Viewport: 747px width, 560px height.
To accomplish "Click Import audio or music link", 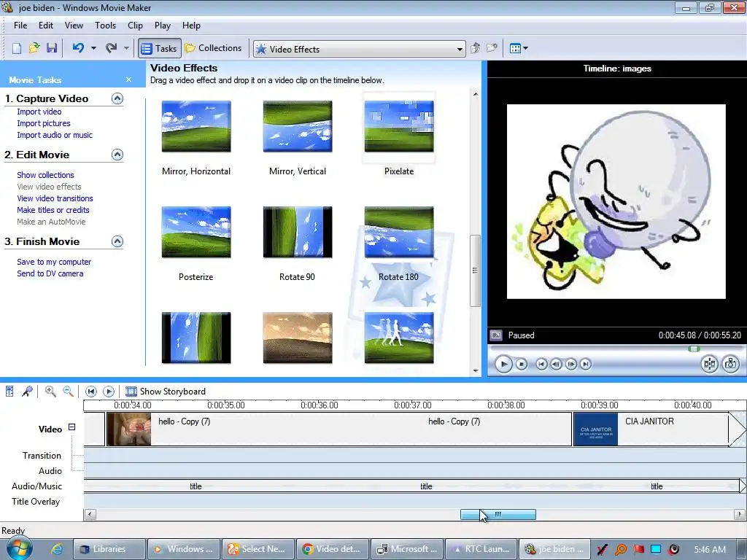I will point(55,135).
